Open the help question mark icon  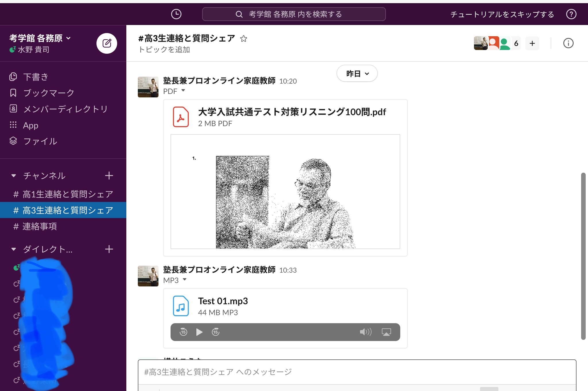[x=571, y=14]
